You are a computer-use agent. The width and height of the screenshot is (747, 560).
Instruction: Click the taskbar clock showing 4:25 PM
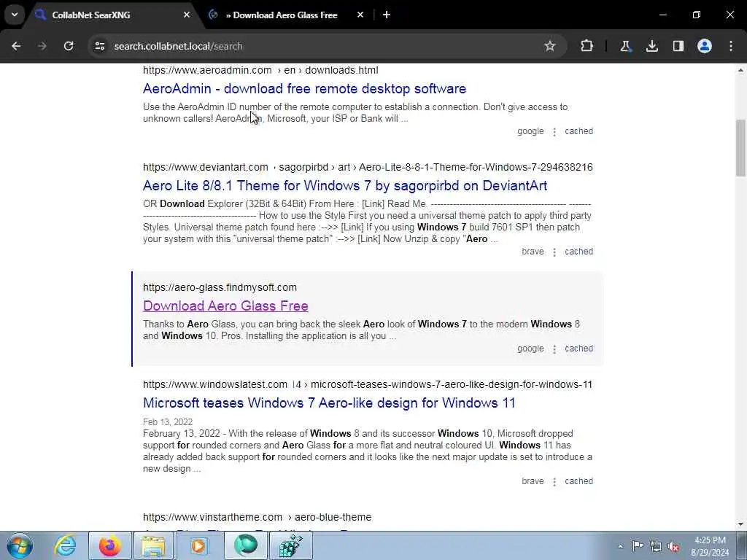[710, 546]
